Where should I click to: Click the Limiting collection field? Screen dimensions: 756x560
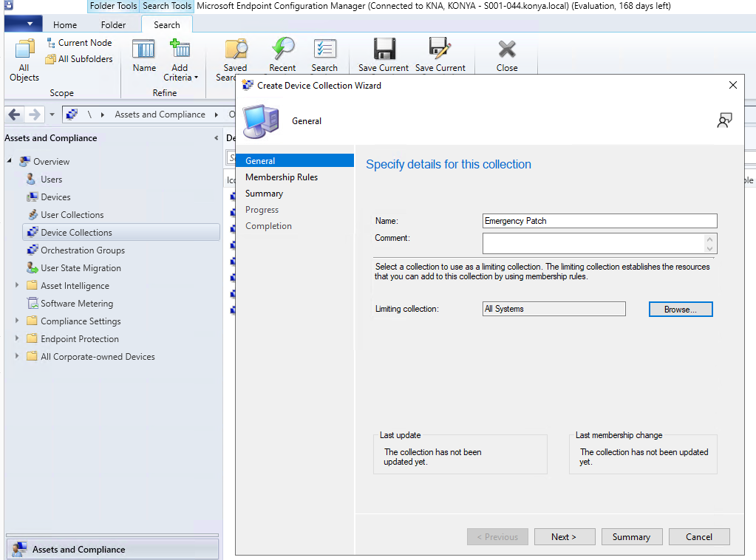click(554, 309)
